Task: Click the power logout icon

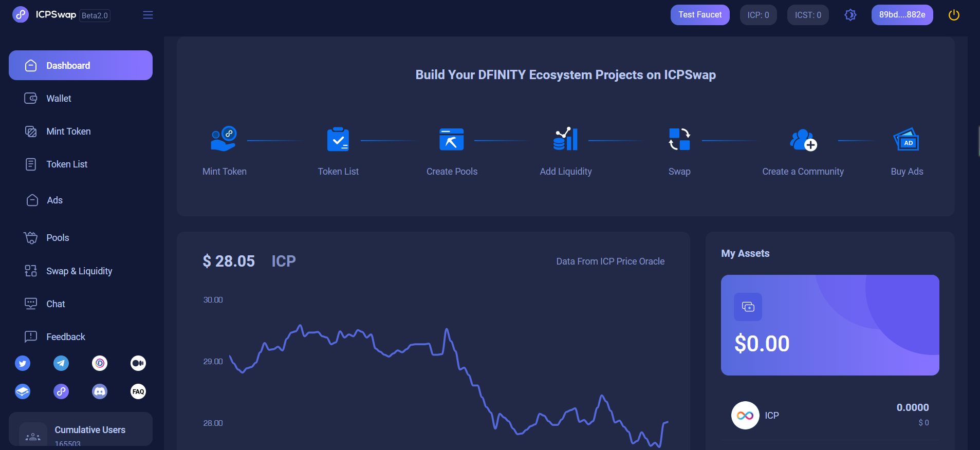Action: coord(954,15)
